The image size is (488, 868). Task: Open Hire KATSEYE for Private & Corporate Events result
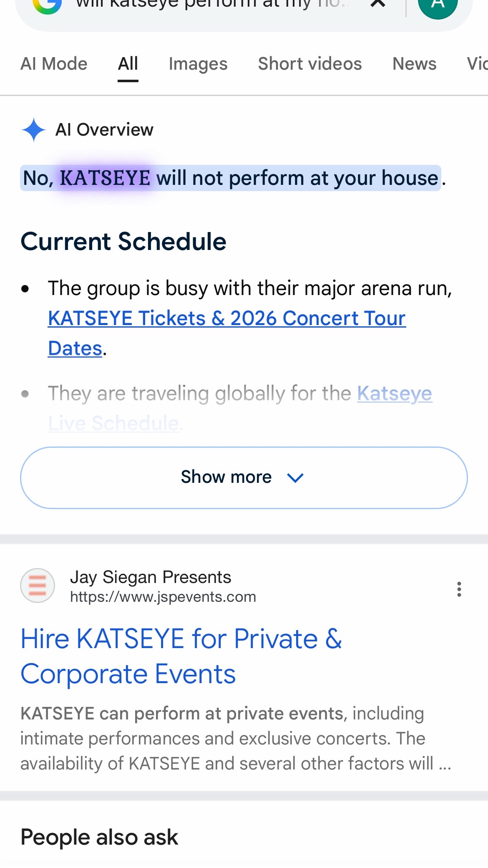click(181, 656)
